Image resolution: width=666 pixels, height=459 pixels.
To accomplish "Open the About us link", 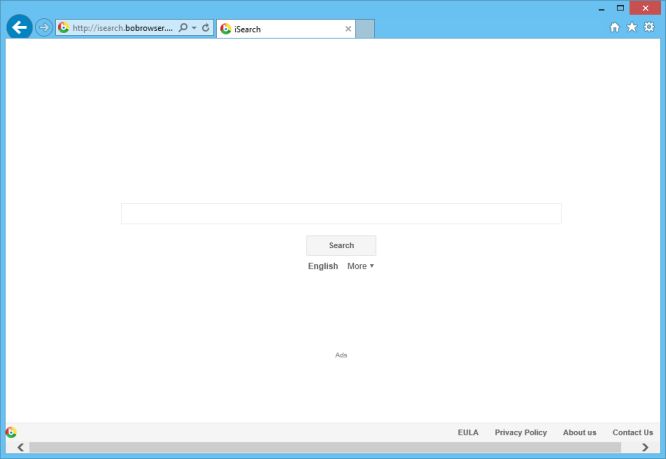I will tap(579, 432).
